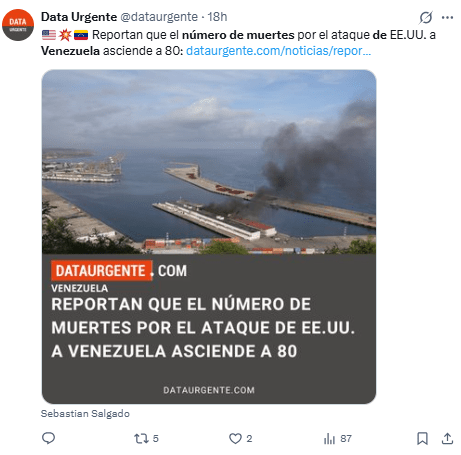Open the three-dot more options menu
The width and height of the screenshot is (461, 455).
tap(447, 17)
